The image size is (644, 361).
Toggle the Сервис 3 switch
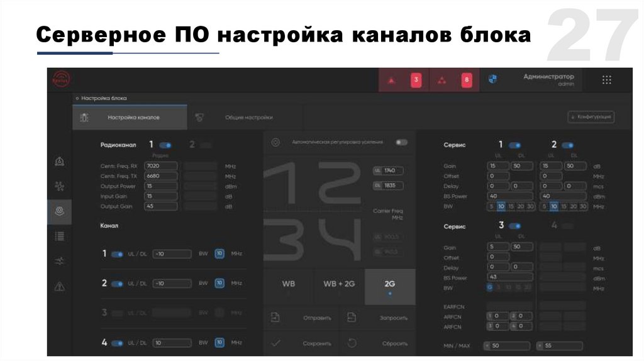tap(514, 226)
